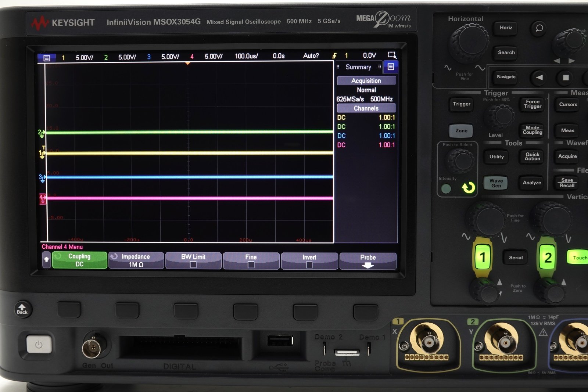Select channel 4 scale 5.00V/ in status bar
Image resolution: width=588 pixels, height=392 pixels.
coord(214,56)
